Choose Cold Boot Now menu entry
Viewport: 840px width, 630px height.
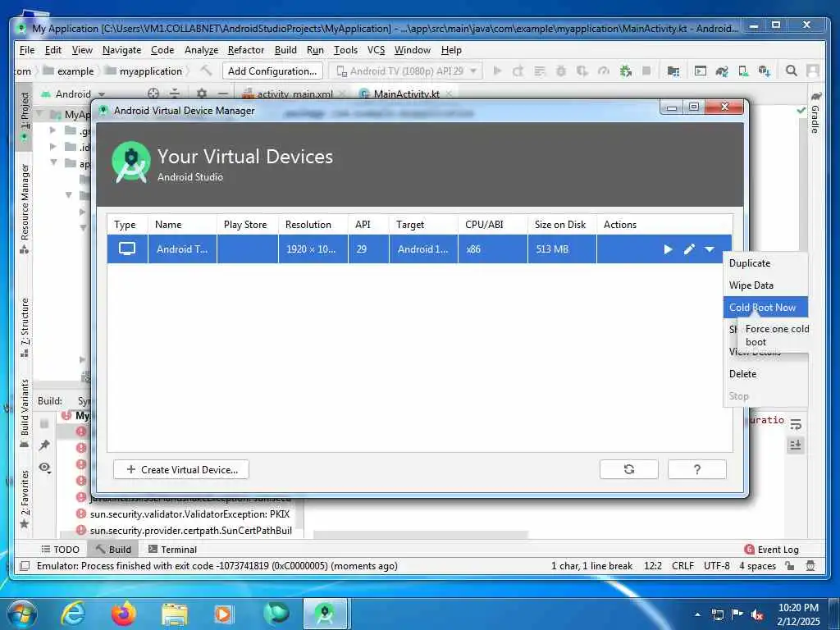(765, 308)
